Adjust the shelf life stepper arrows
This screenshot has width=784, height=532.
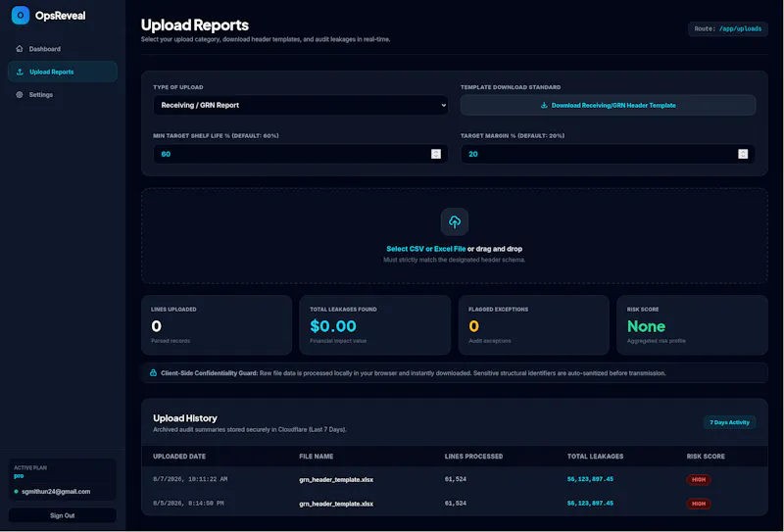click(436, 154)
